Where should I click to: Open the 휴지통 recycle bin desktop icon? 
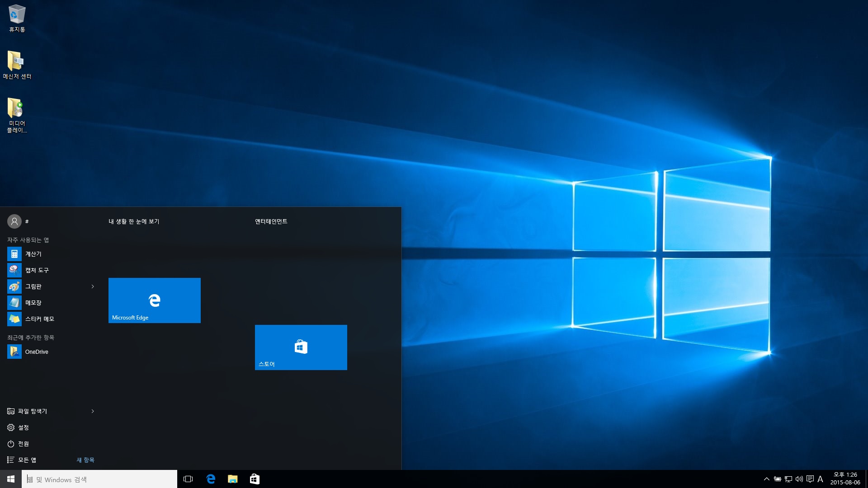(17, 18)
